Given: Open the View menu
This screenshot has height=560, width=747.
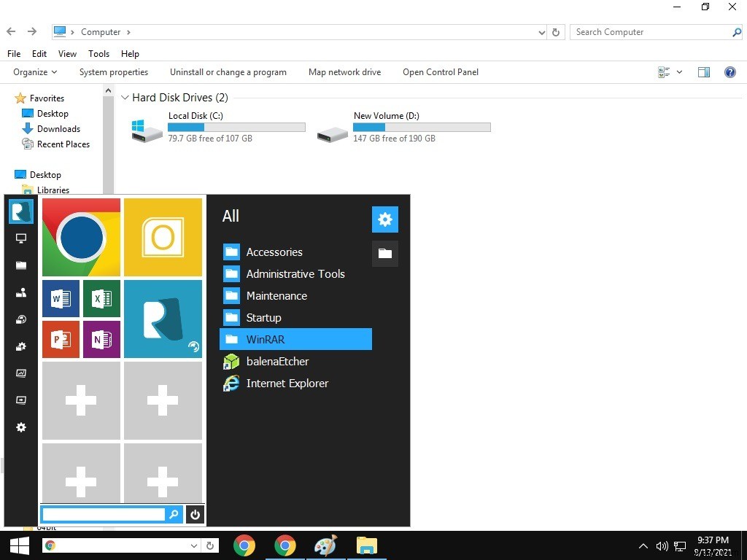Looking at the screenshot, I should [67, 53].
